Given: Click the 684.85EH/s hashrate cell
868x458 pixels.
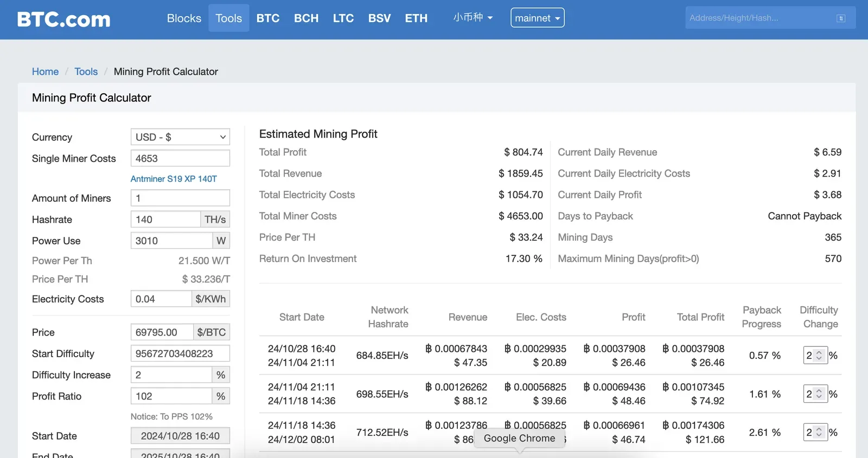Looking at the screenshot, I should (x=382, y=356).
